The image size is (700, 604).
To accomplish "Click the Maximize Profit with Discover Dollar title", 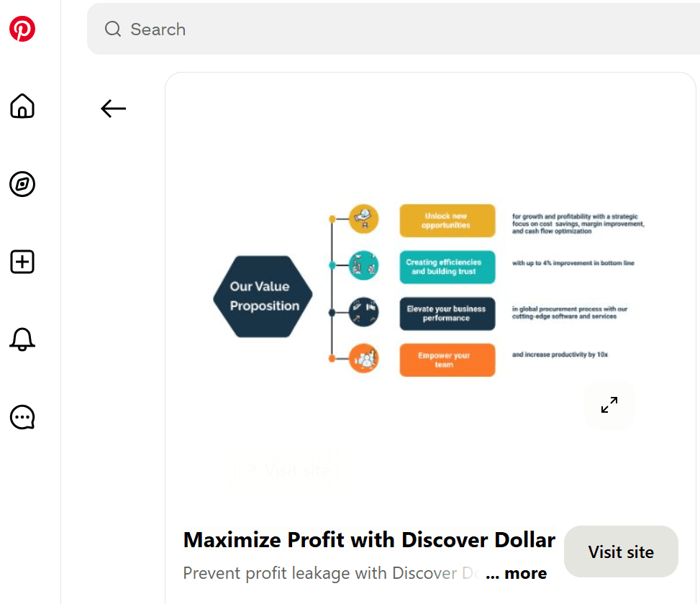I will 369,540.
